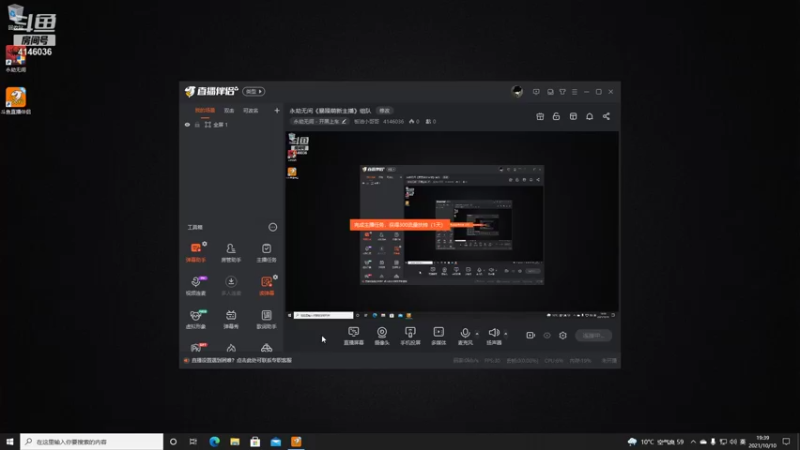Open the Windows notification center
The image size is (800, 450).
786,442
